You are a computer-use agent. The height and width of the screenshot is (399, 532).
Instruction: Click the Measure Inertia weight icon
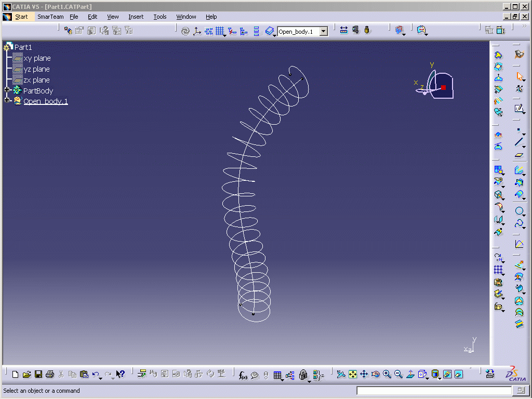click(367, 30)
